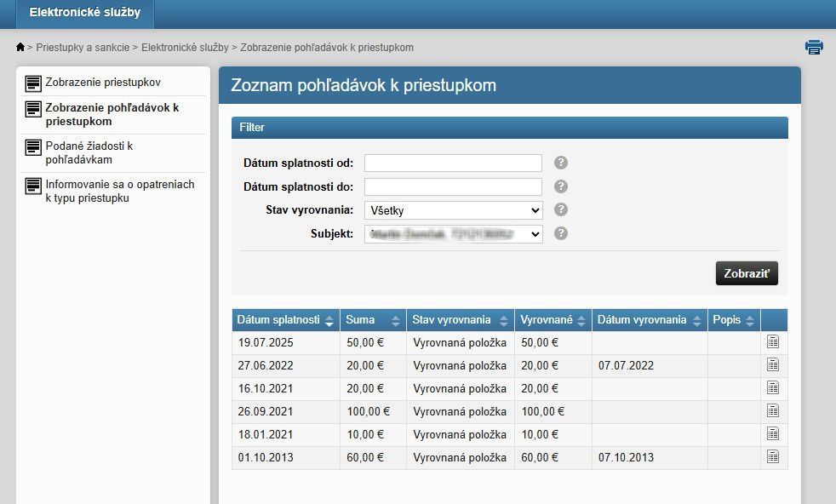The height and width of the screenshot is (504, 836).
Task: Click help icon beside Subjekt
Action: (561, 233)
